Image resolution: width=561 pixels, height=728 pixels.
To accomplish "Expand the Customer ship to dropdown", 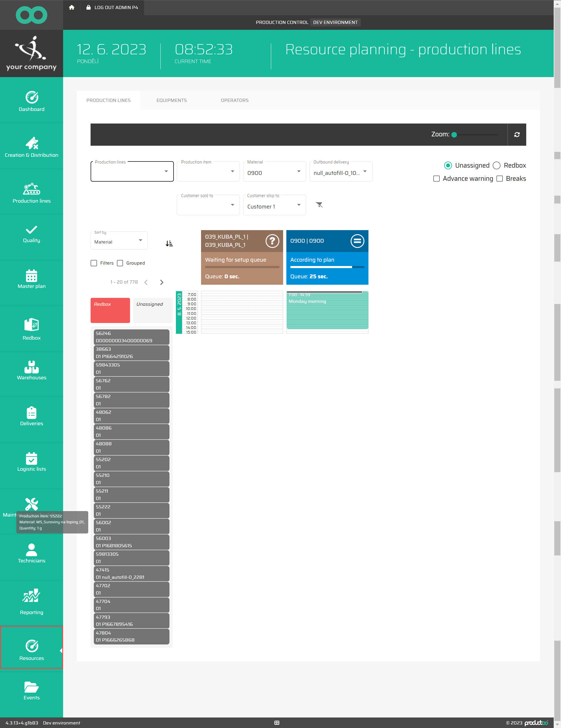I will (x=274, y=206).
